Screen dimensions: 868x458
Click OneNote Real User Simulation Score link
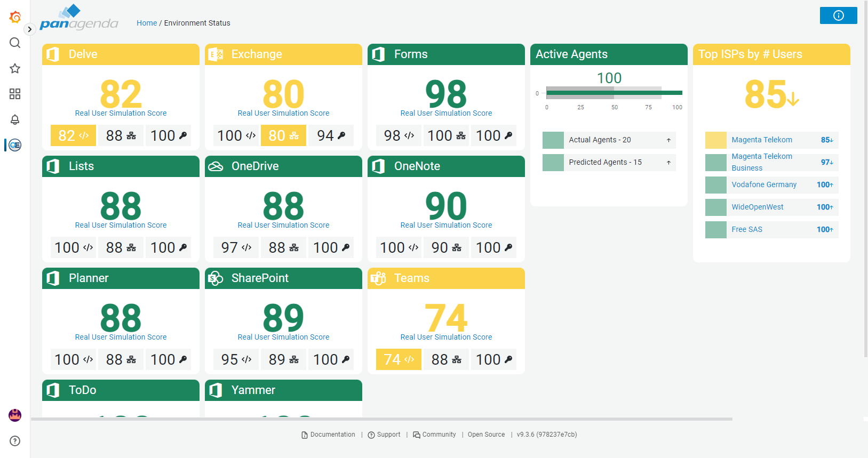pyautogui.click(x=446, y=225)
